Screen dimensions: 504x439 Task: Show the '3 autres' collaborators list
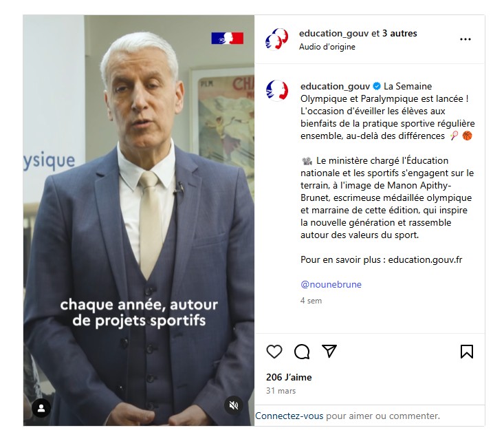click(x=399, y=33)
